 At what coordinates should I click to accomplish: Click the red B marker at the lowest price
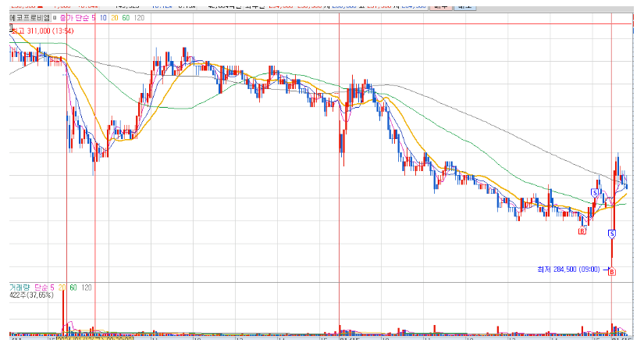[612, 272]
